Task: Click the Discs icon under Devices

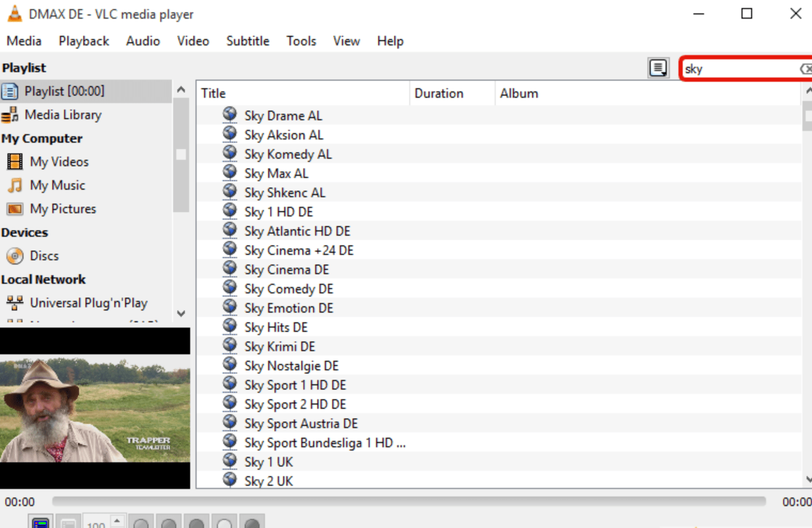Action: pyautogui.click(x=15, y=256)
